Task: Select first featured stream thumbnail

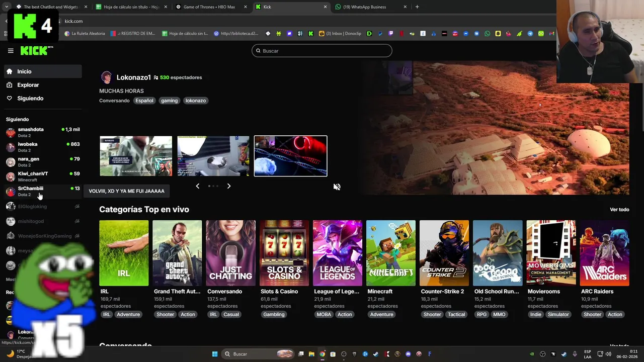Action: (136, 156)
